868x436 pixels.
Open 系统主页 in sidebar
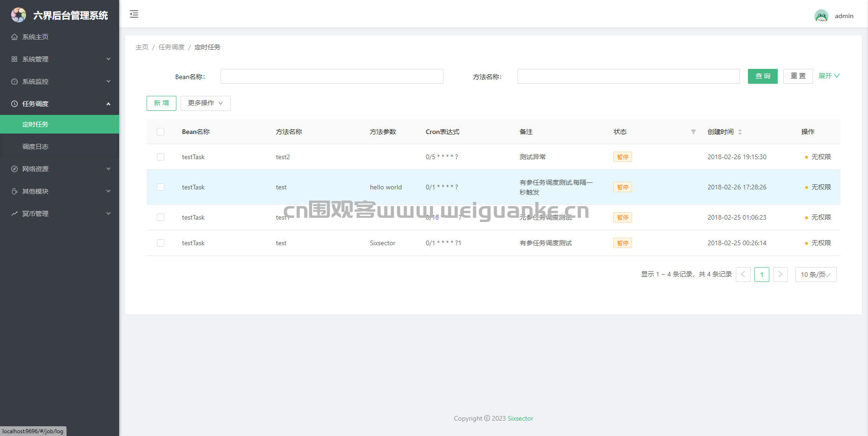pyautogui.click(x=60, y=37)
